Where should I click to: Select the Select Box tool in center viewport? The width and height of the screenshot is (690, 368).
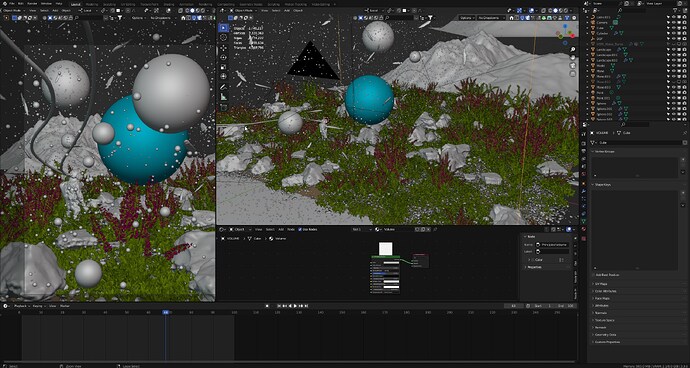tap(224, 28)
